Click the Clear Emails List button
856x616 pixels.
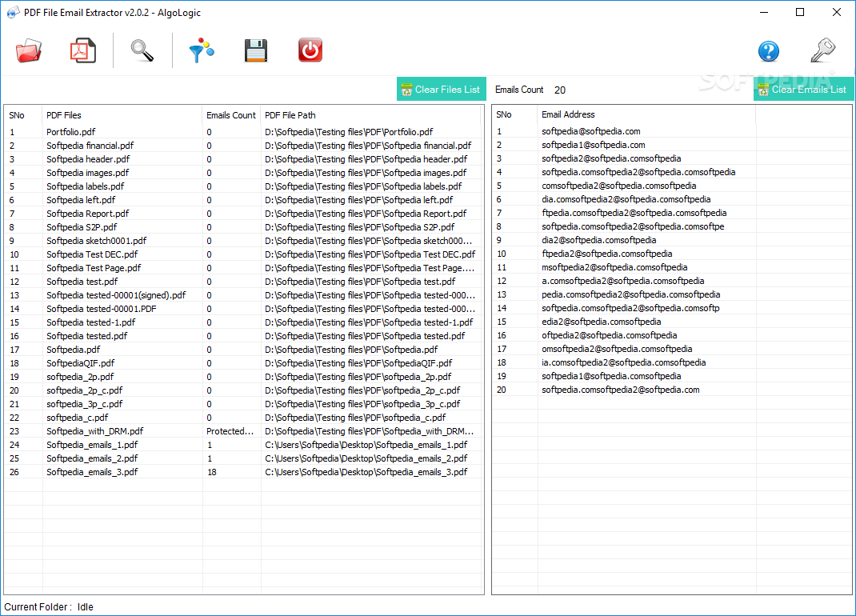point(803,90)
